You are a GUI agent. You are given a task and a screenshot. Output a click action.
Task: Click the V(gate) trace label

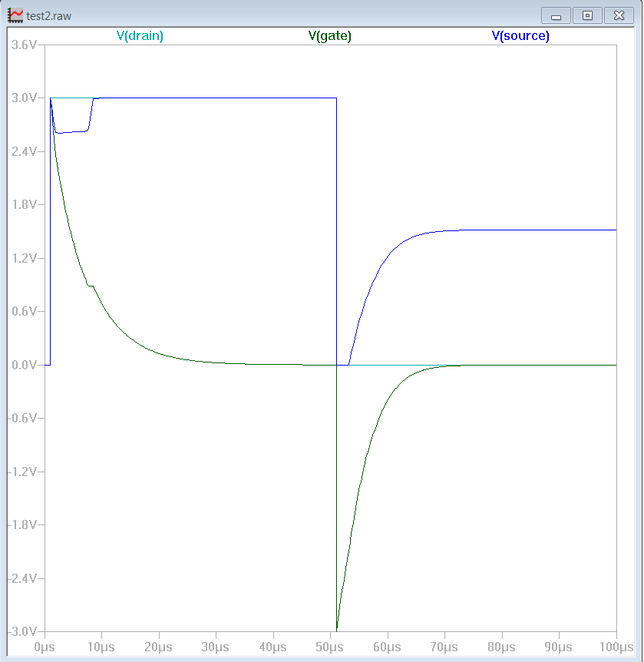pos(329,36)
